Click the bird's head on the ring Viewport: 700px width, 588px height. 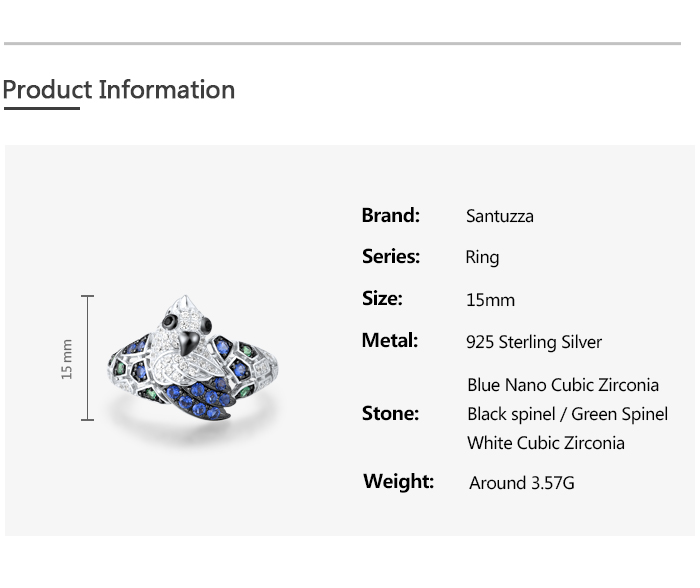pyautogui.click(x=185, y=318)
